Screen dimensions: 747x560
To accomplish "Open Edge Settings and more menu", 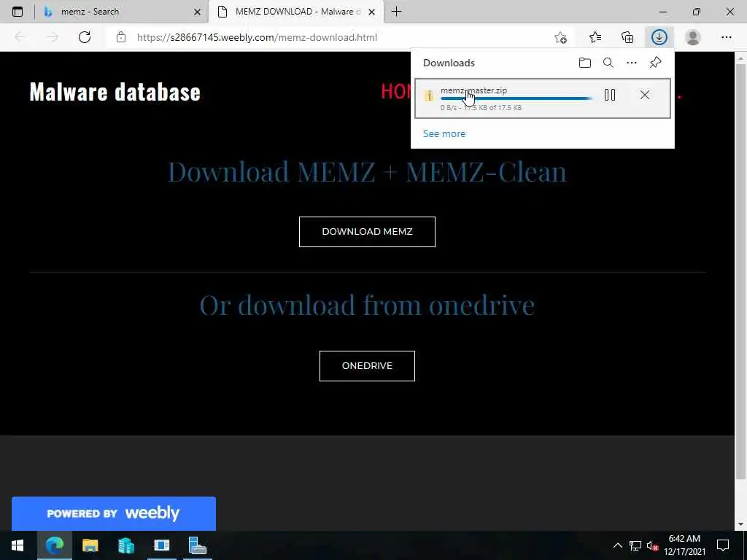I will pyautogui.click(x=726, y=37).
